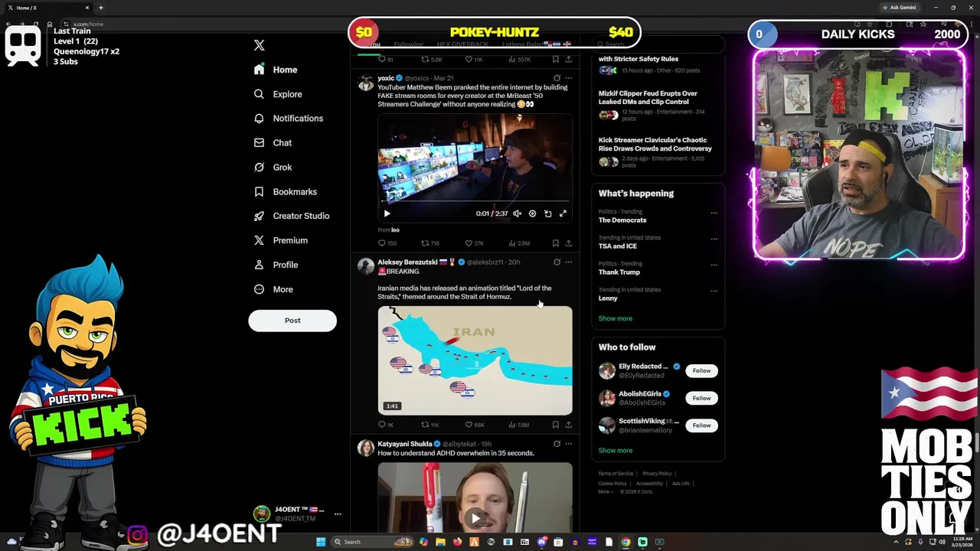
Task: Open options for The Democrats trend
Action: point(714,213)
